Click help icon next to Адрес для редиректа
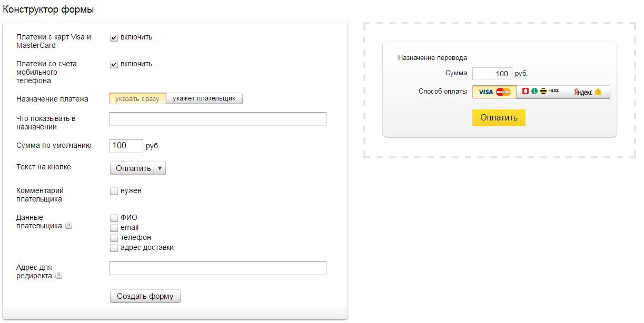The image size is (644, 323). pos(58,276)
